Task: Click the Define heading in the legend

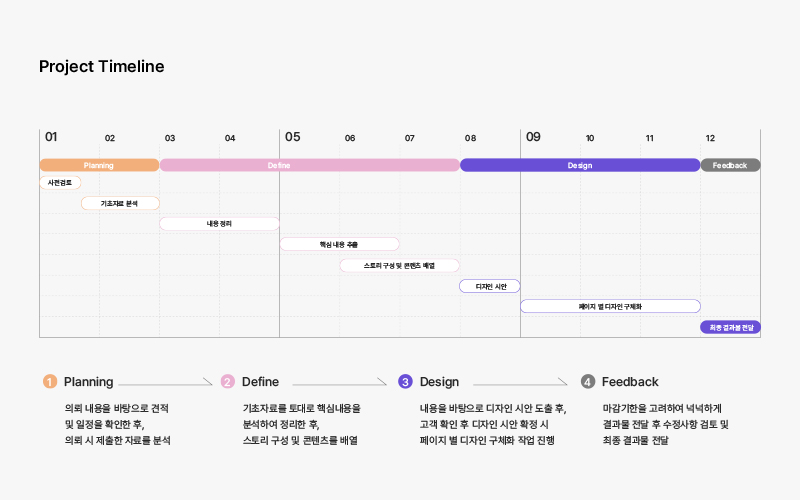Action: 260,382
